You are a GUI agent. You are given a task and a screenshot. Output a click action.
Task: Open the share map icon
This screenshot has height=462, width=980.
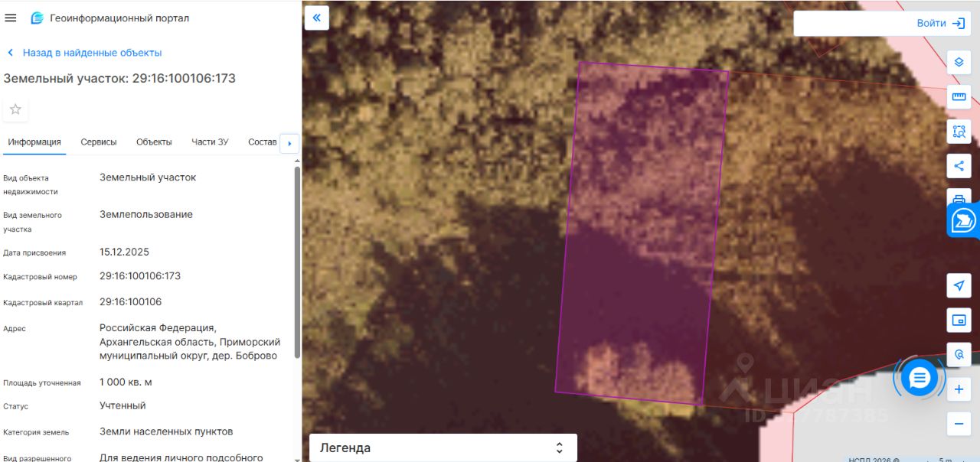[x=959, y=165]
